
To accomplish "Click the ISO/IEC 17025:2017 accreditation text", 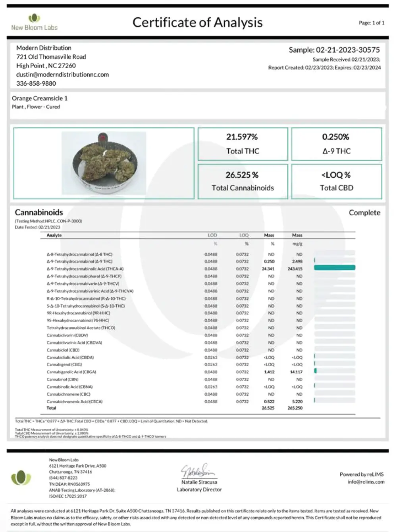I will coord(68,496).
